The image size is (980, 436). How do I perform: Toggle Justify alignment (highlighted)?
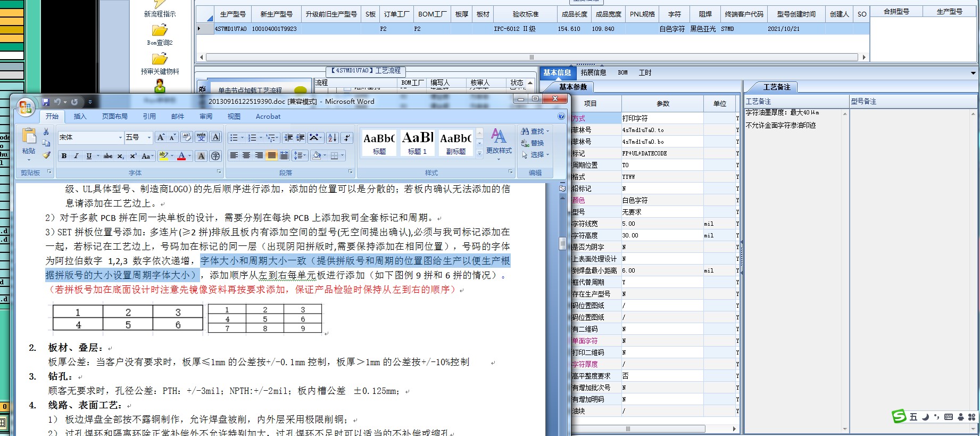tap(271, 155)
